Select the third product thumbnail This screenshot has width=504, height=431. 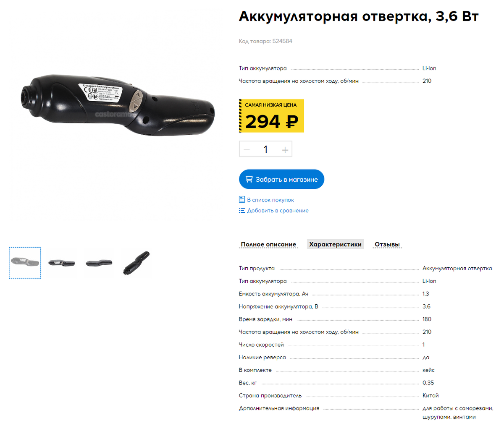point(99,263)
